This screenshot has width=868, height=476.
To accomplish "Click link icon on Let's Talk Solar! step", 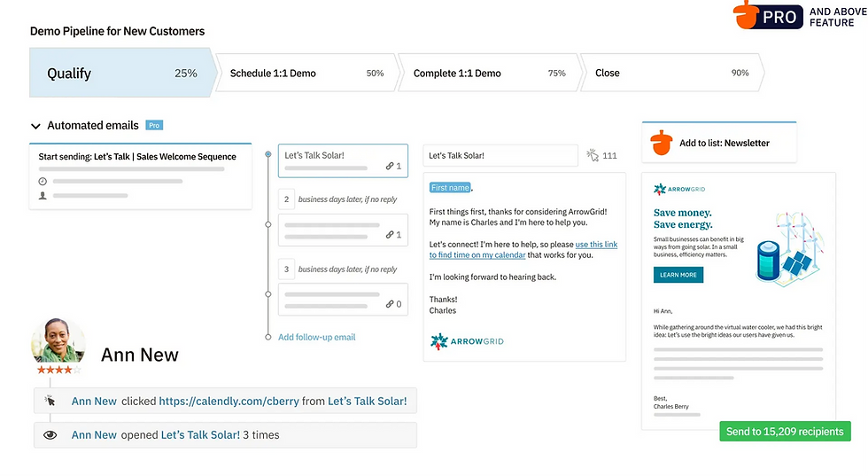I will (x=390, y=167).
